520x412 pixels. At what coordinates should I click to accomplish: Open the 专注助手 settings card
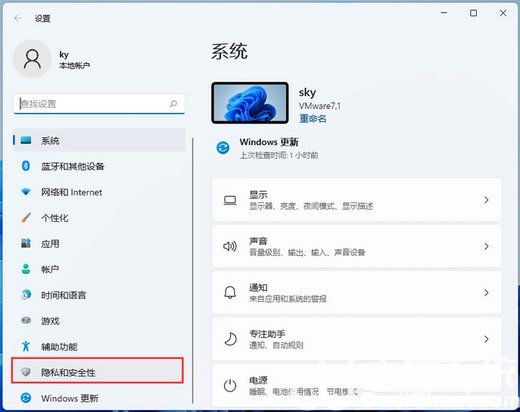(357, 339)
